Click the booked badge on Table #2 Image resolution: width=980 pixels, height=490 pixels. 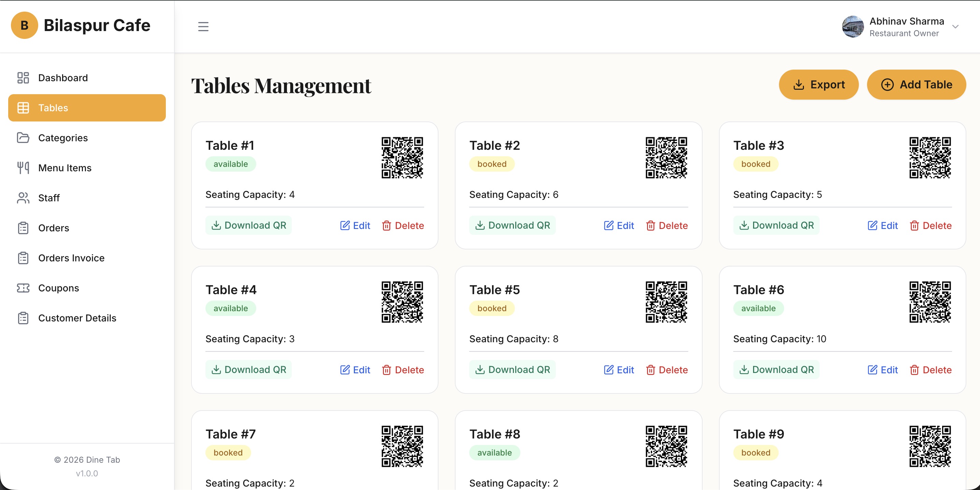click(492, 164)
